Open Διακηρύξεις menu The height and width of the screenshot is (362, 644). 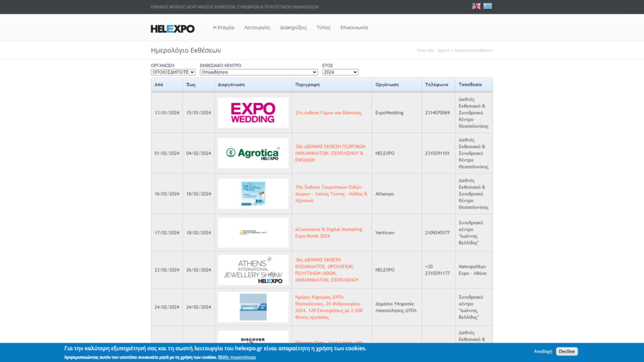coord(293,28)
